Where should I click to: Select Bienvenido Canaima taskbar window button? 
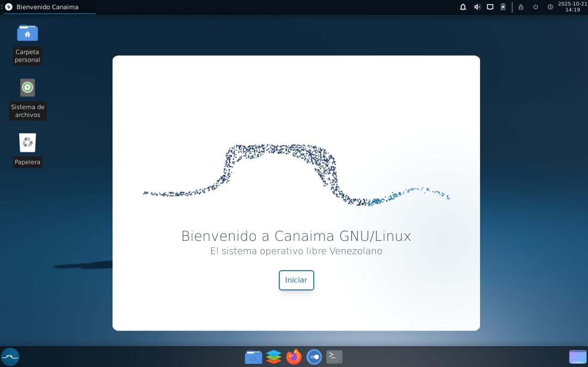pos(48,7)
